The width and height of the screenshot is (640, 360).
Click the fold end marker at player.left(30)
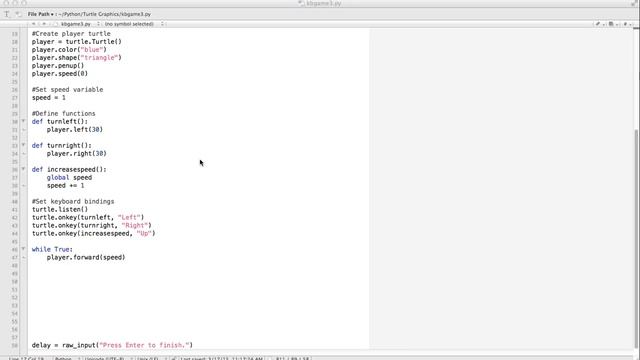(24, 129)
